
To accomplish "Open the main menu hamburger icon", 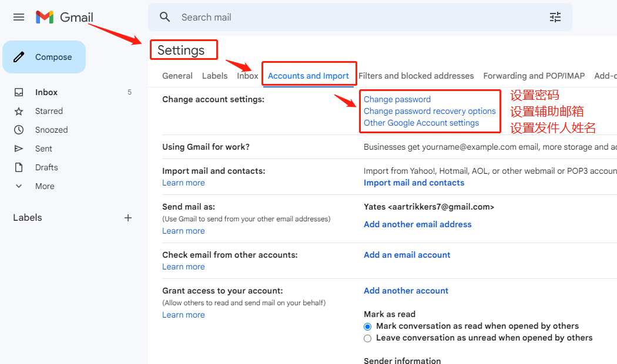I will coord(19,17).
